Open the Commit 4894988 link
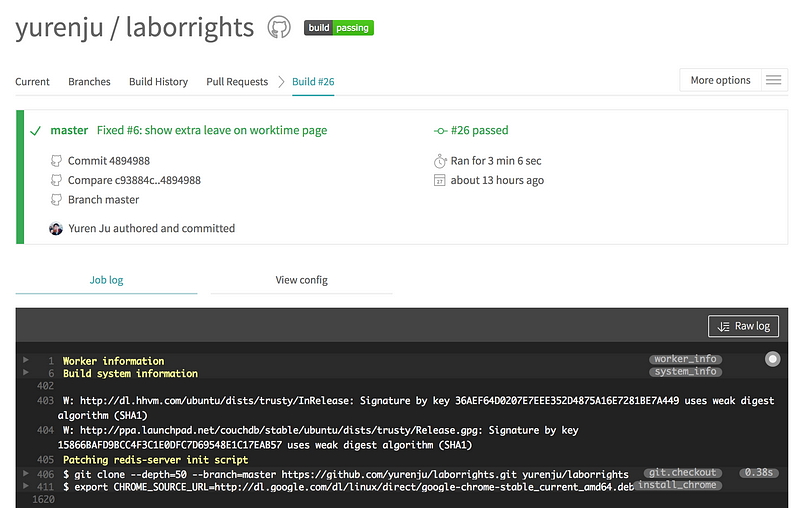800x508 pixels. 109,161
